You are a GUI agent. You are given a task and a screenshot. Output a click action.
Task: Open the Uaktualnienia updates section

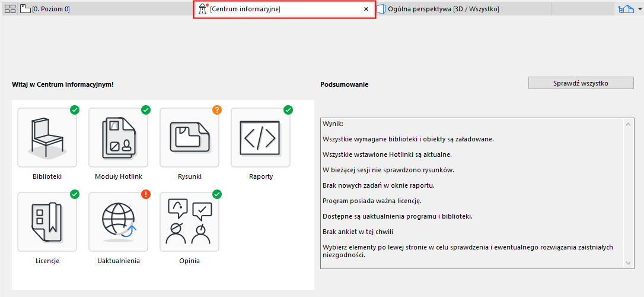[x=119, y=222]
